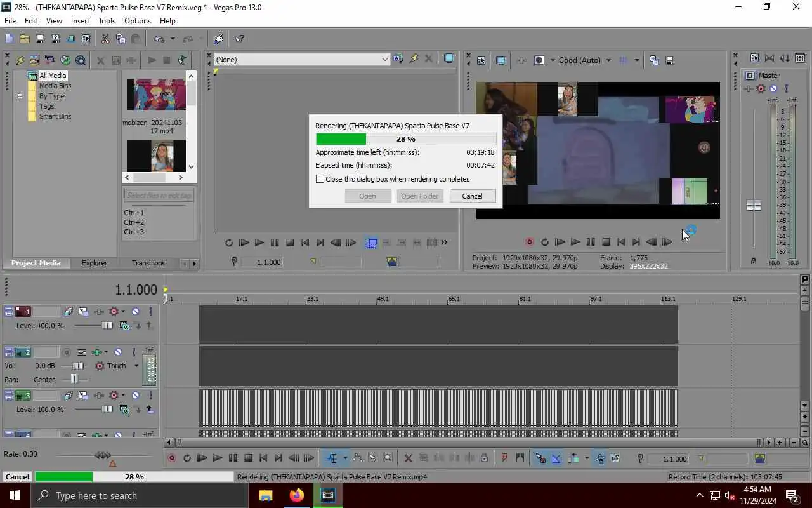This screenshot has height=508, width=812.
Task: Open Firefox from the Windows taskbar
Action: (x=296, y=495)
